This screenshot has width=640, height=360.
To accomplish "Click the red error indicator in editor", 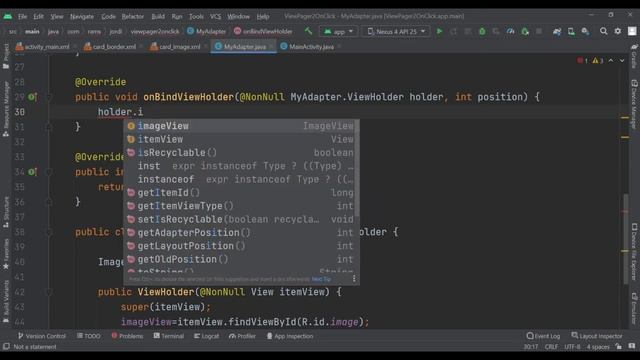I will coord(582,60).
